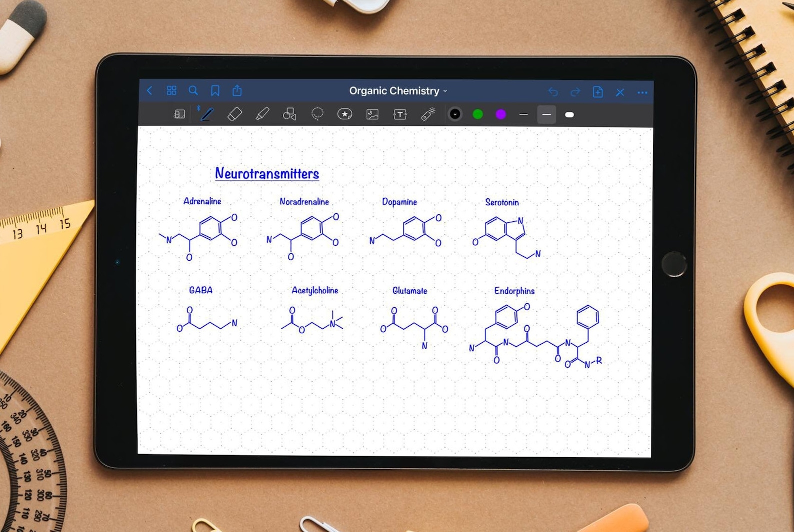
Task: Select the Laser pointer tool
Action: [x=428, y=114]
